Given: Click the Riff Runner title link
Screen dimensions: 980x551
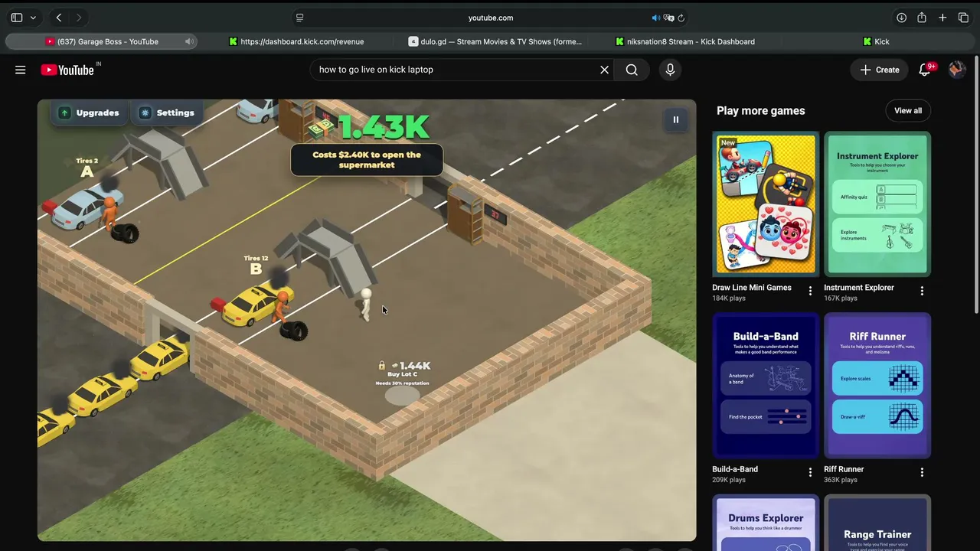Looking at the screenshot, I should (844, 469).
